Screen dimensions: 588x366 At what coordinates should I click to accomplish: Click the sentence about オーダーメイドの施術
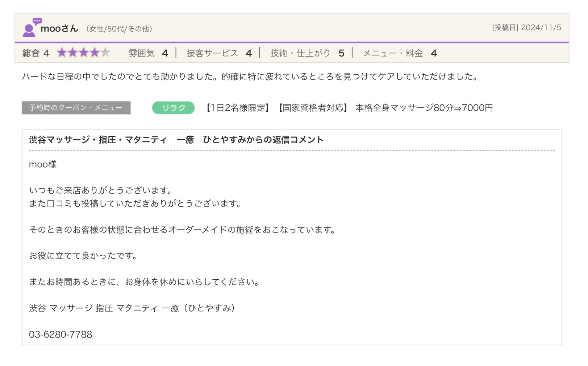[183, 230]
